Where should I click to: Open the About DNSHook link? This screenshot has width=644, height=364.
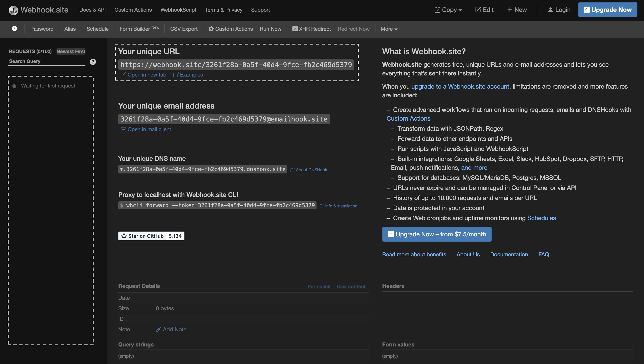[309, 170]
